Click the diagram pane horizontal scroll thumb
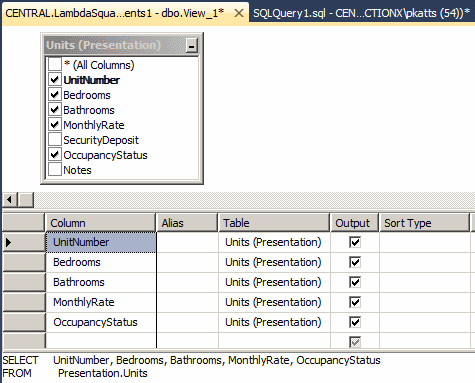Screen dimensions: 475x383 26,200
